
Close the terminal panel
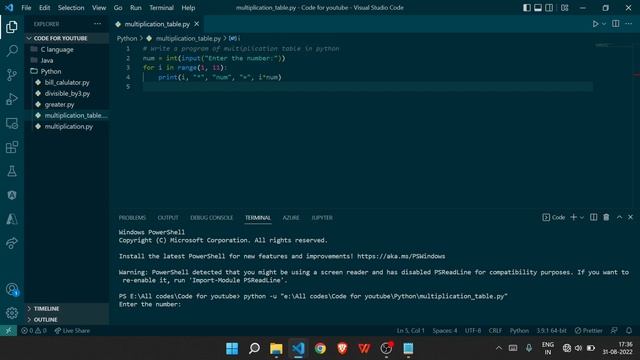pyautogui.click(x=631, y=217)
